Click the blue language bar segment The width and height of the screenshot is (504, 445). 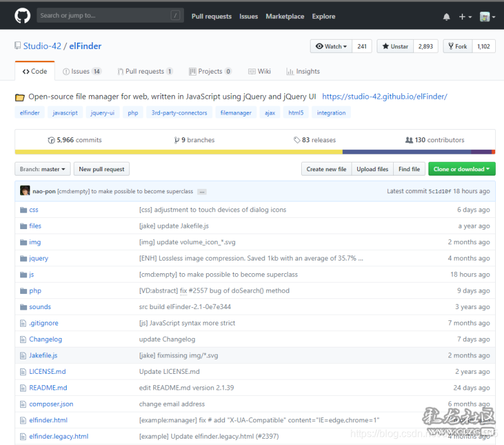[407, 152]
